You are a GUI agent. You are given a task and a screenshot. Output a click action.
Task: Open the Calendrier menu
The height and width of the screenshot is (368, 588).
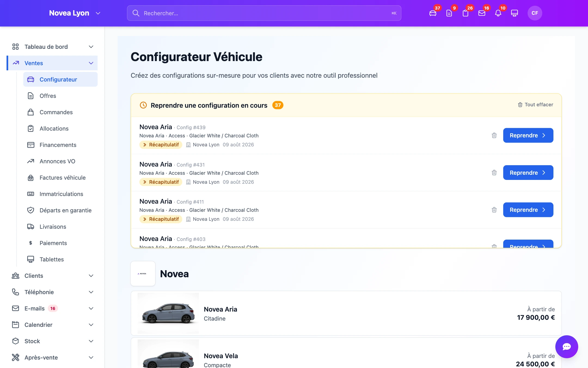pyautogui.click(x=52, y=325)
